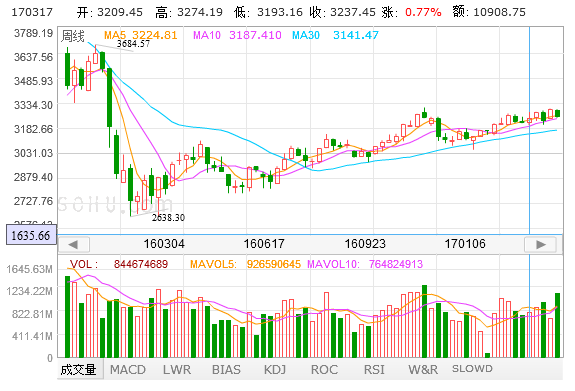Click the 开 3209.45 open price

click(110, 12)
